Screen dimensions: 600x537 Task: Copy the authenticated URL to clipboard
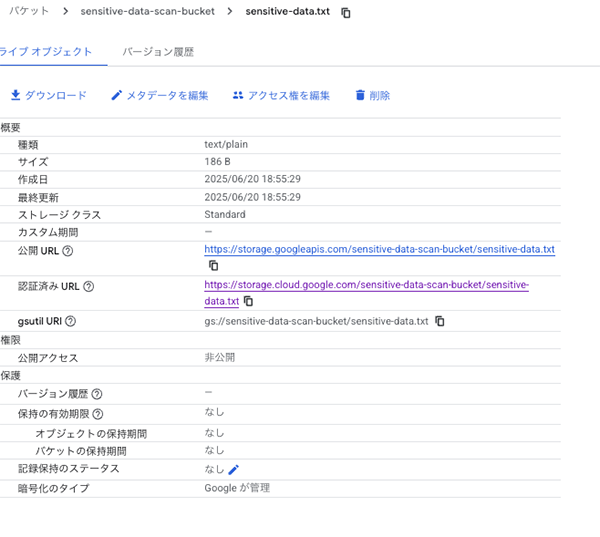coord(249,301)
